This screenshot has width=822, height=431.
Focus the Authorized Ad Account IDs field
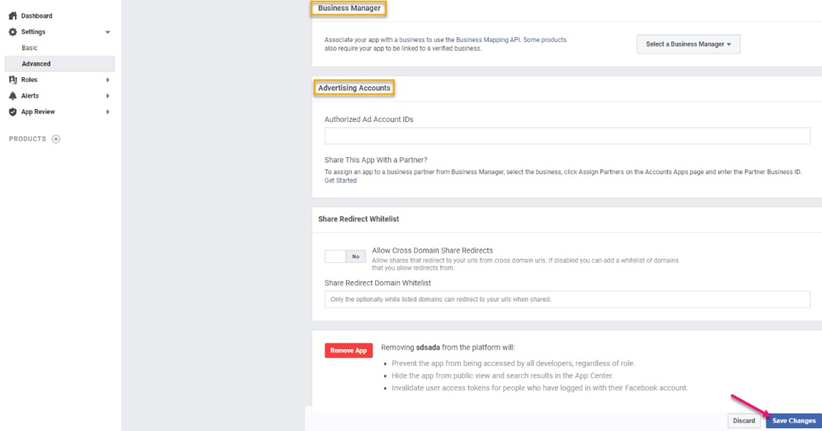pos(566,135)
